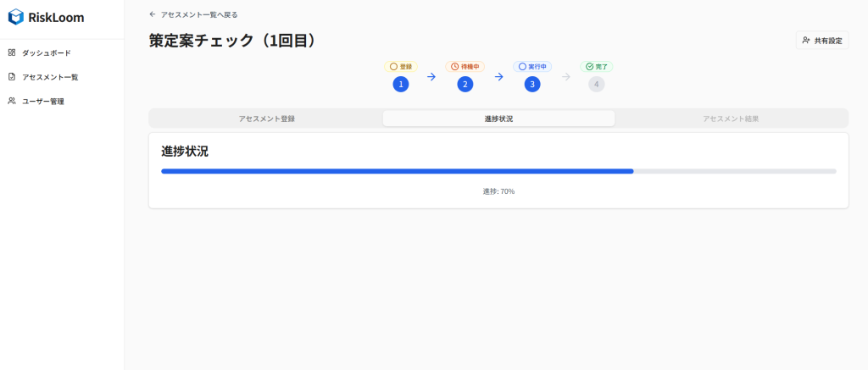
Task: Select step 2 circle in the stepper
Action: click(465, 84)
